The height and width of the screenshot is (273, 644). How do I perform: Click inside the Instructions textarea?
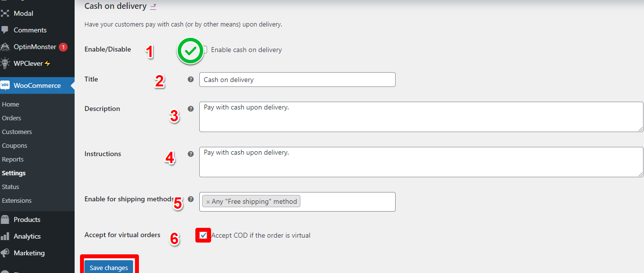pyautogui.click(x=421, y=162)
